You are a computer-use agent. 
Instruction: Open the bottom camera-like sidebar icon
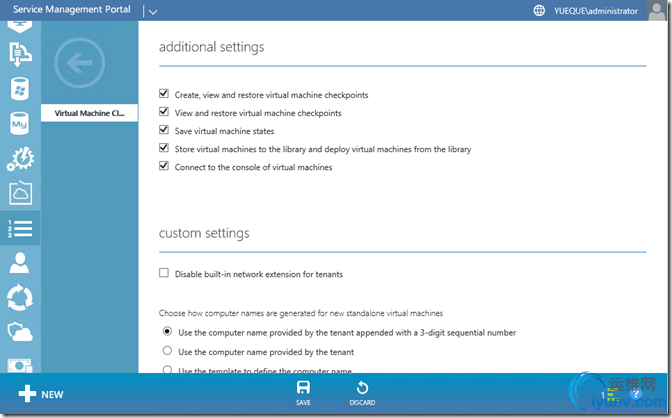click(20, 366)
